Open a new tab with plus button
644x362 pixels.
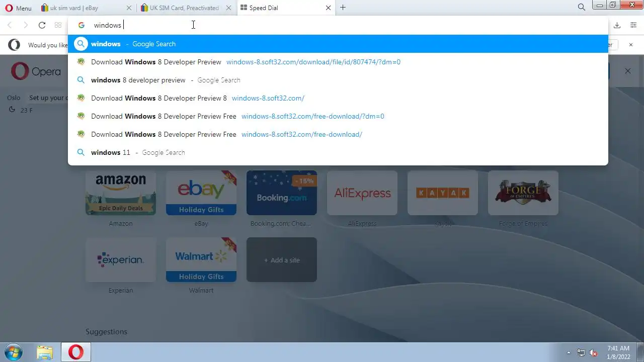click(343, 8)
